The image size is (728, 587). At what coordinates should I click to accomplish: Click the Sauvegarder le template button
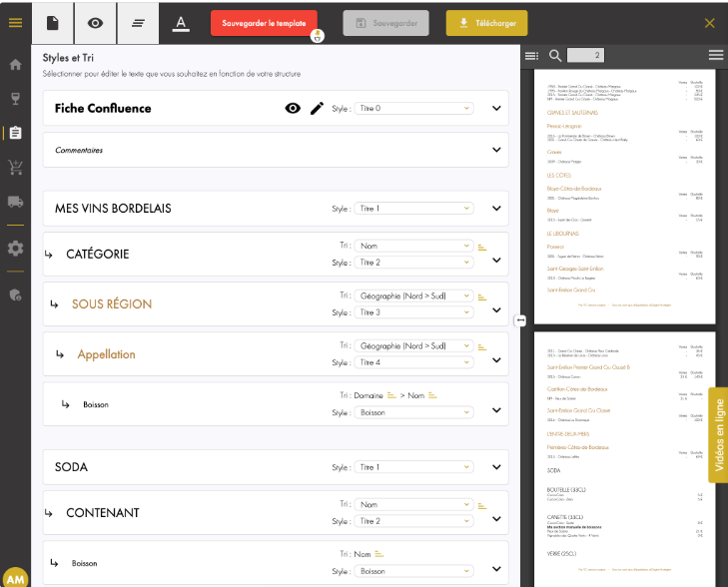(x=264, y=22)
